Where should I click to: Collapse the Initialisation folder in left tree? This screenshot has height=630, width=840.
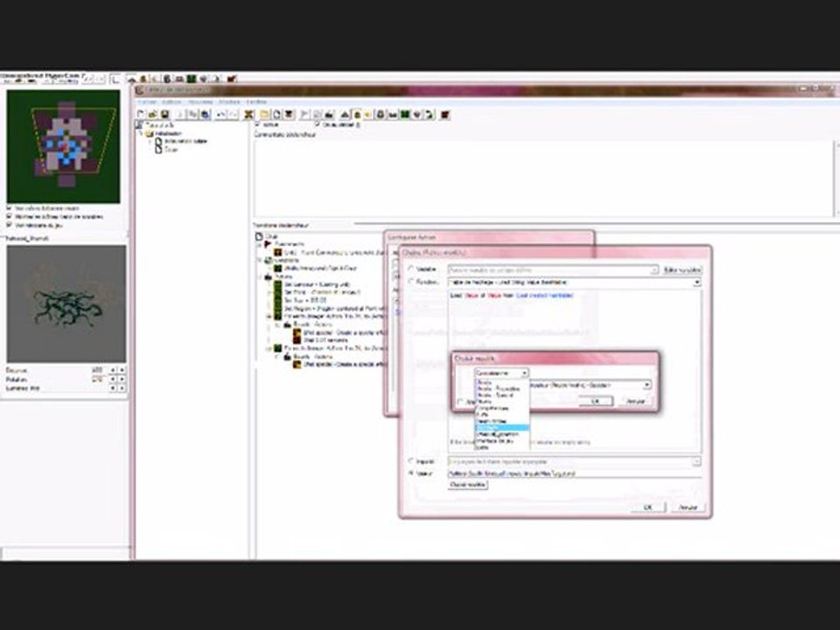coord(141,133)
